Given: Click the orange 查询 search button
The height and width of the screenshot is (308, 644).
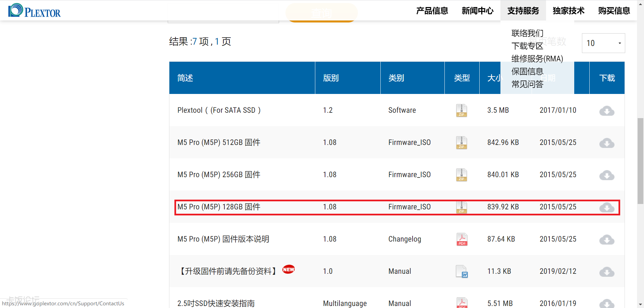Looking at the screenshot, I should 321,13.
